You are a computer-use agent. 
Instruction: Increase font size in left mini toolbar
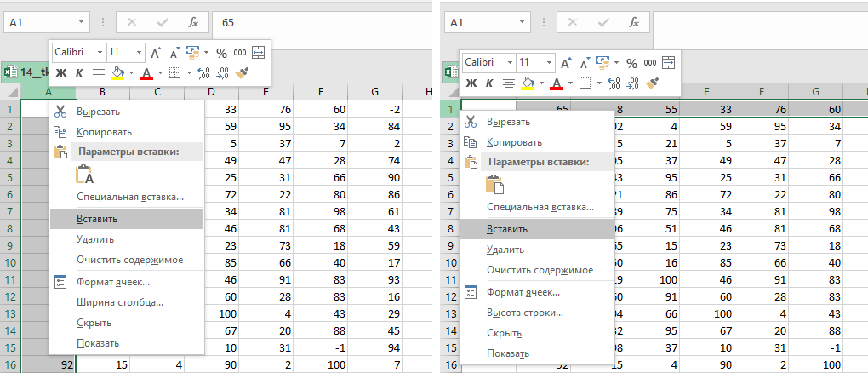pyautogui.click(x=156, y=53)
